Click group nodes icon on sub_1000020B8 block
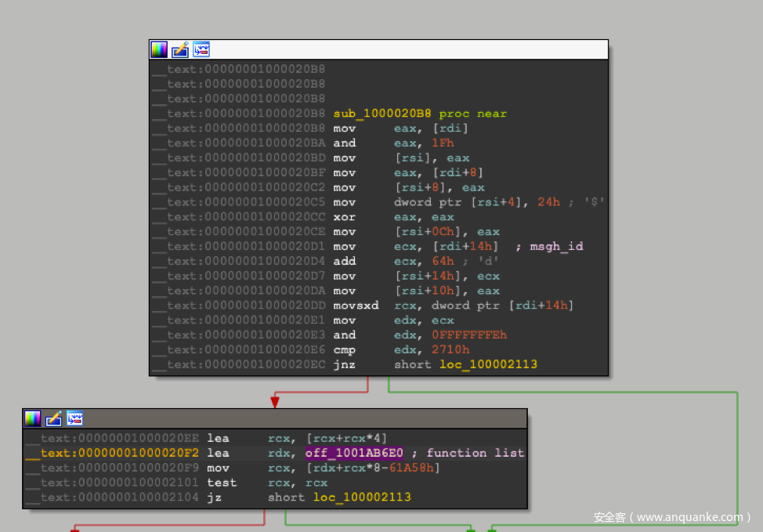Viewport: 763px width, 532px height. click(x=201, y=50)
